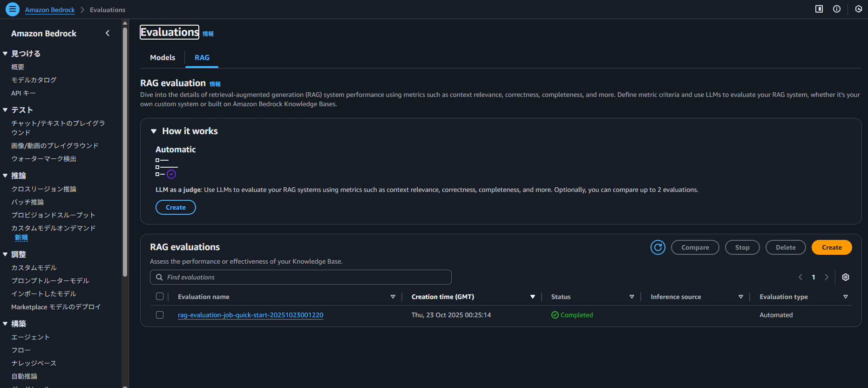Click the hexagon settings icon top right
This screenshot has width=868, height=388.
(x=858, y=9)
